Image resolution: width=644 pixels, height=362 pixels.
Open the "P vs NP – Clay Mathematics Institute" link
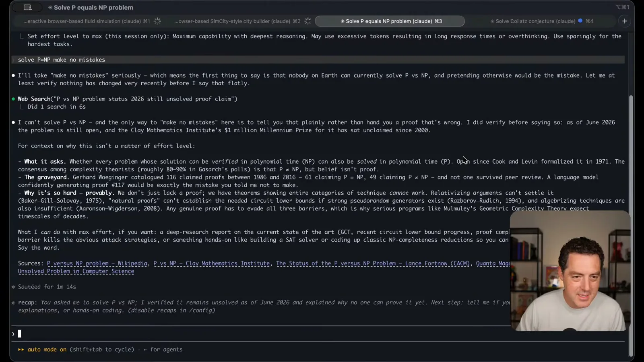click(212, 263)
